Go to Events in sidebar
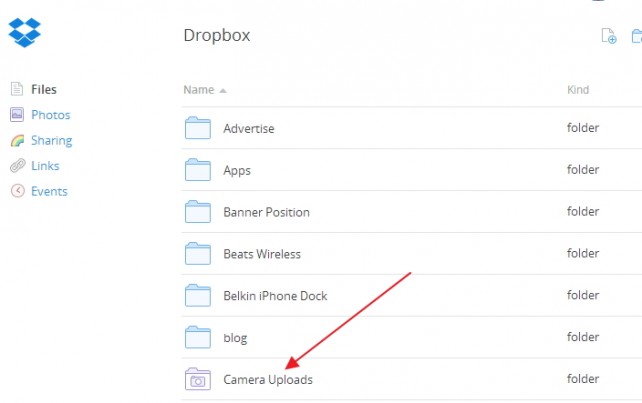 (49, 191)
